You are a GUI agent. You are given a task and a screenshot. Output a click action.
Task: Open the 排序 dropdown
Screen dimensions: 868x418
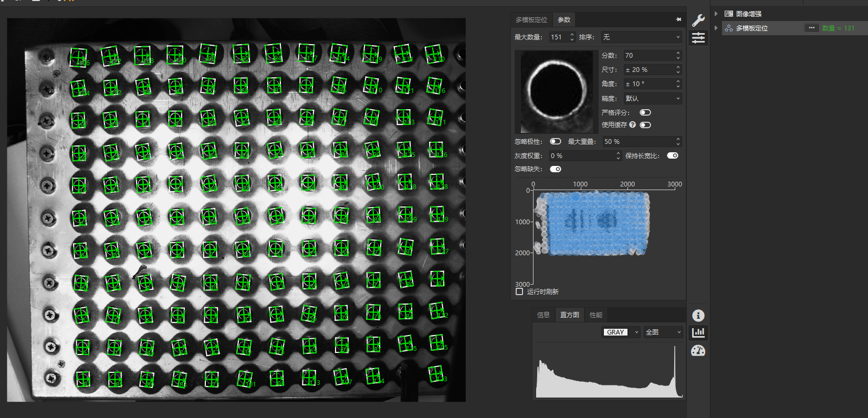tap(641, 37)
